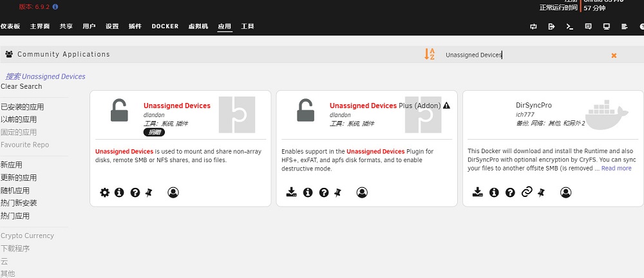Open the DOCKER tab
Viewport: 644px width, 278px height.
coord(165,26)
